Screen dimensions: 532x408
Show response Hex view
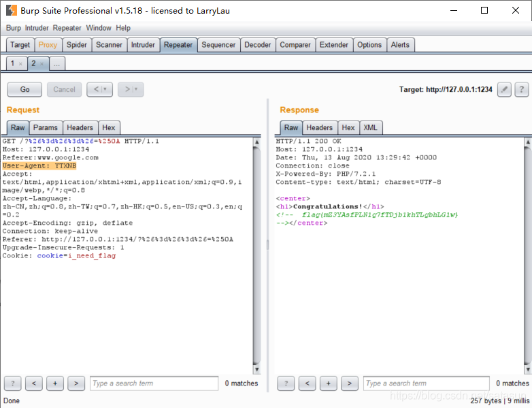[x=348, y=128]
